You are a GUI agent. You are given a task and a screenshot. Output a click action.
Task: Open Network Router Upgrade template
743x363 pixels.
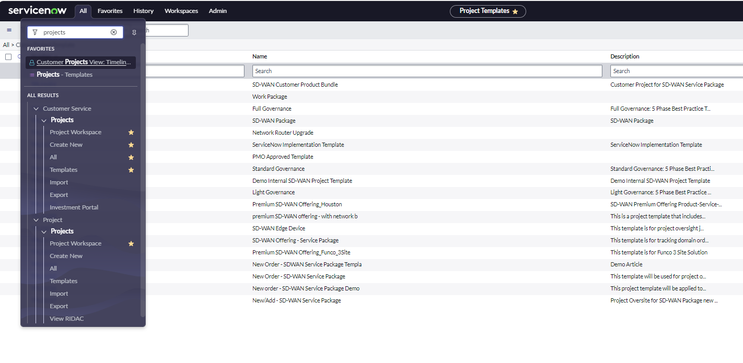coord(282,133)
